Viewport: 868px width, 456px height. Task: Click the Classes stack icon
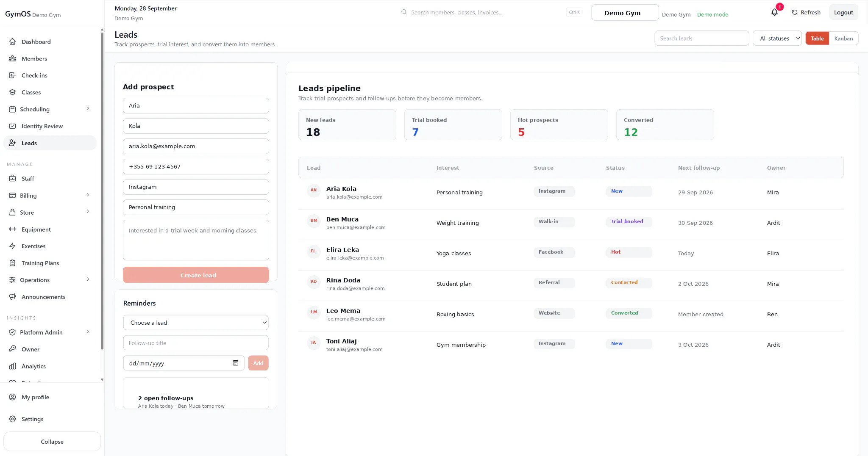[12, 92]
